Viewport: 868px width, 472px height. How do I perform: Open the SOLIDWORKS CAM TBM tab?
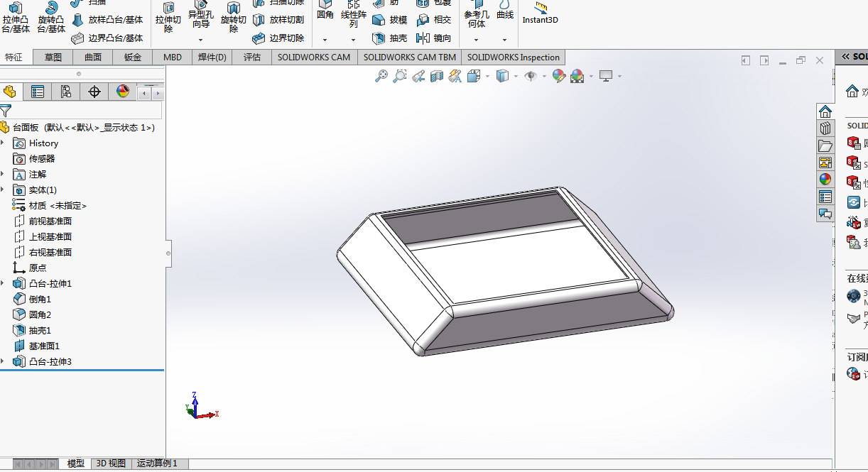(410, 57)
